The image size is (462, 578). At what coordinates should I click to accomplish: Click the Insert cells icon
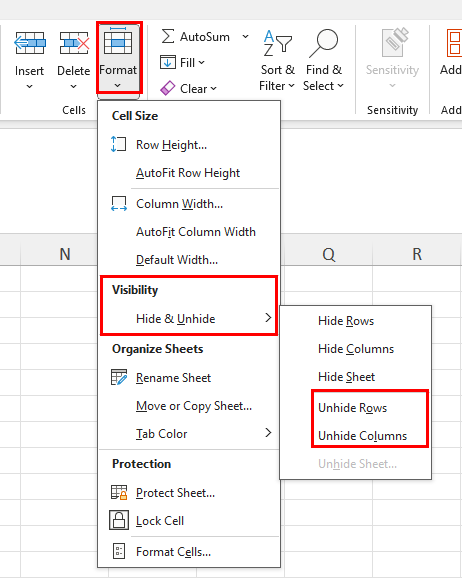pos(29,43)
